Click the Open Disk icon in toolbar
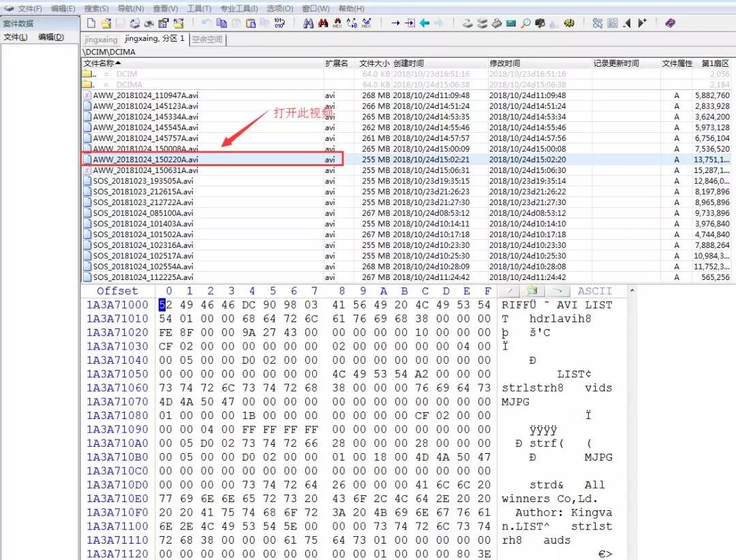 [x=134, y=23]
